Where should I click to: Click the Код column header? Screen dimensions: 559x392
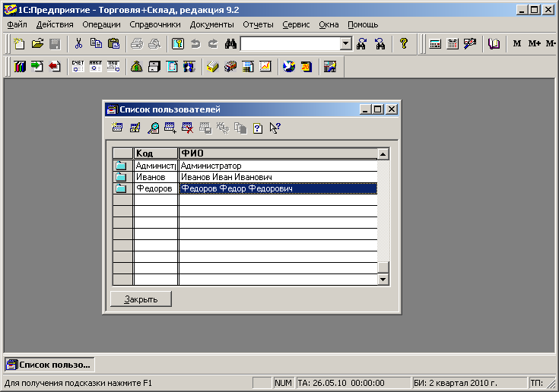(155, 153)
